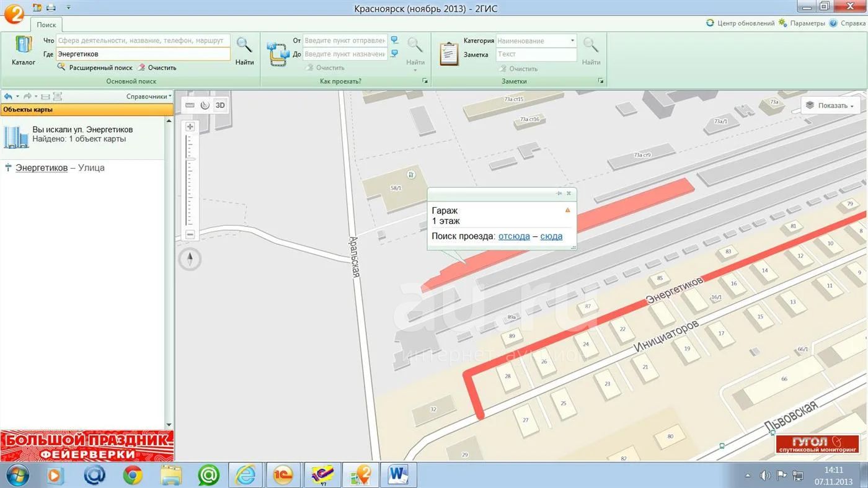
Task: Select the radius search map tool
Action: pyautogui.click(x=205, y=105)
